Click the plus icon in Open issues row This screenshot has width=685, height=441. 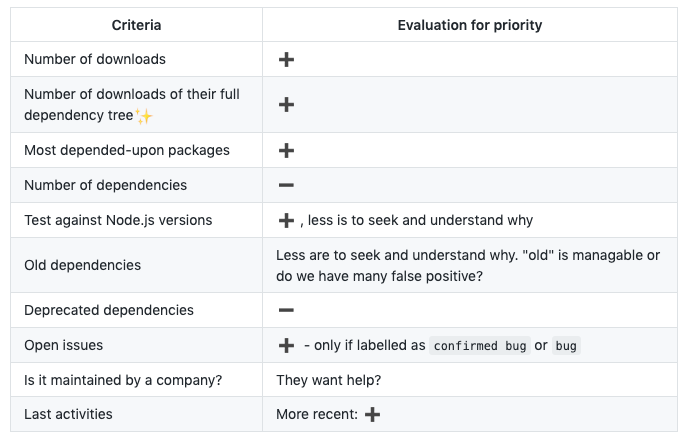286,346
